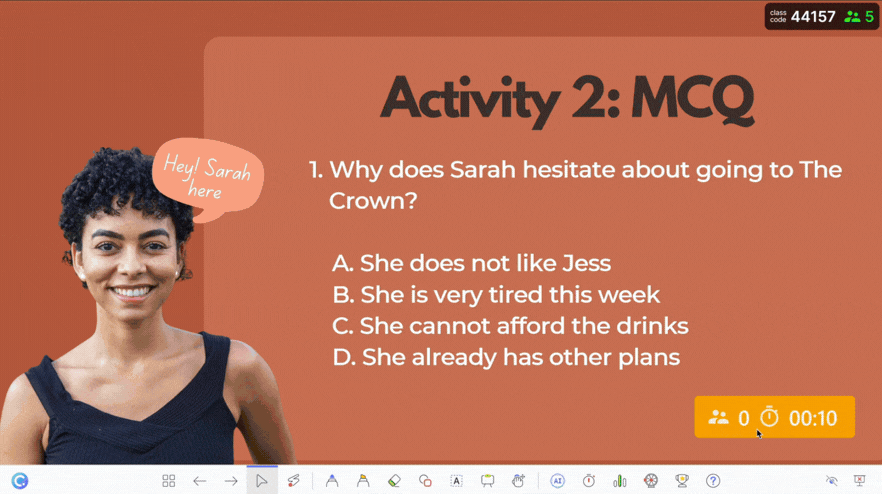Go to the previous slide
Viewport: 882px width, 494px height.
click(200, 481)
